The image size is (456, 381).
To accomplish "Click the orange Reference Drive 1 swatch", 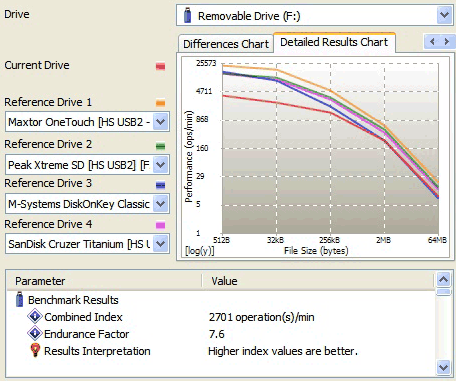I will pyautogui.click(x=160, y=103).
